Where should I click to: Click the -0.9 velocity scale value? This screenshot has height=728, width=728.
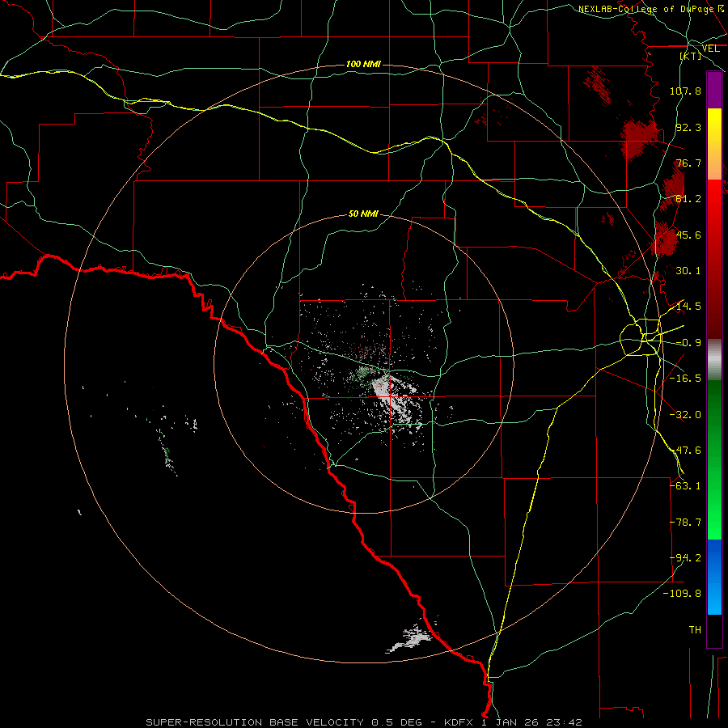click(688, 343)
